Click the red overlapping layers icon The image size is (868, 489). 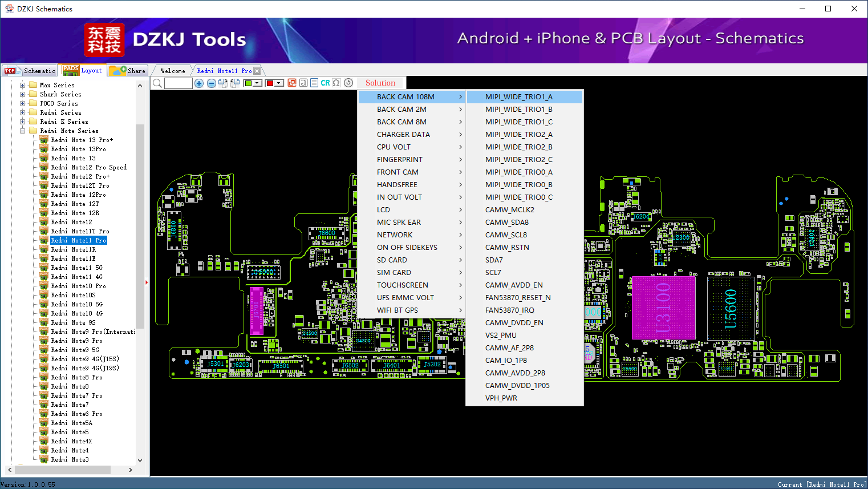coord(292,83)
